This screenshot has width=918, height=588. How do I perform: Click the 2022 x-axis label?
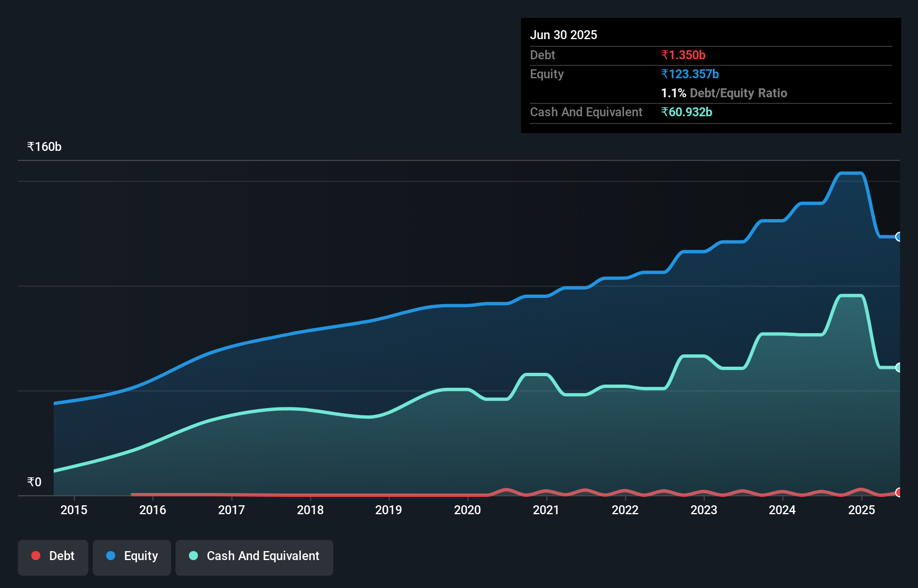click(625, 510)
